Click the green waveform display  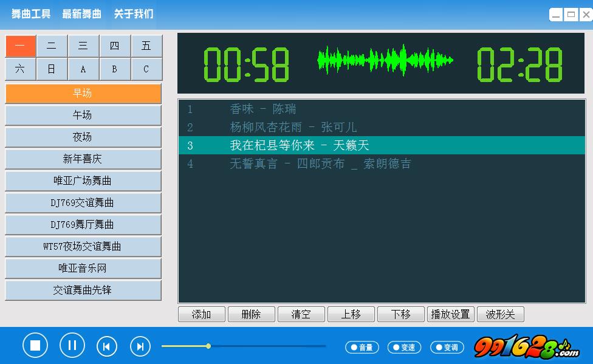pos(385,60)
